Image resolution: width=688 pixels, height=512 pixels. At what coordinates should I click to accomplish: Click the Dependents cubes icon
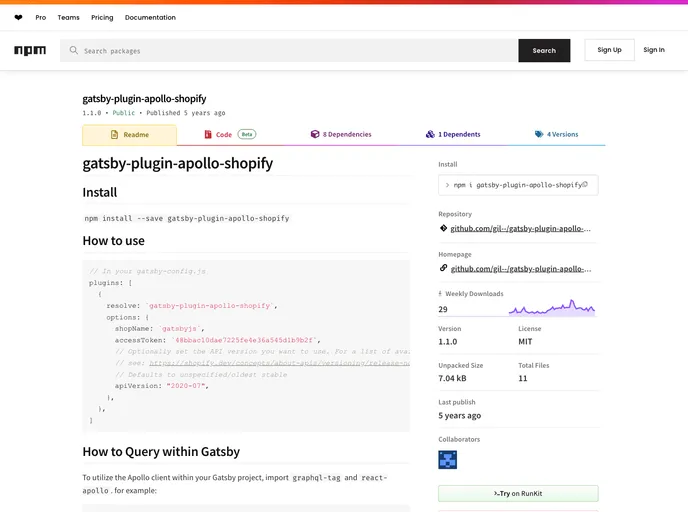pos(430,134)
